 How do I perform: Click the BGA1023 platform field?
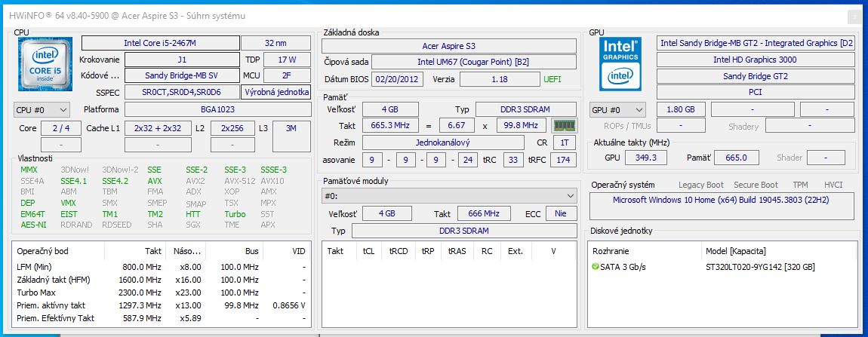pos(217,109)
